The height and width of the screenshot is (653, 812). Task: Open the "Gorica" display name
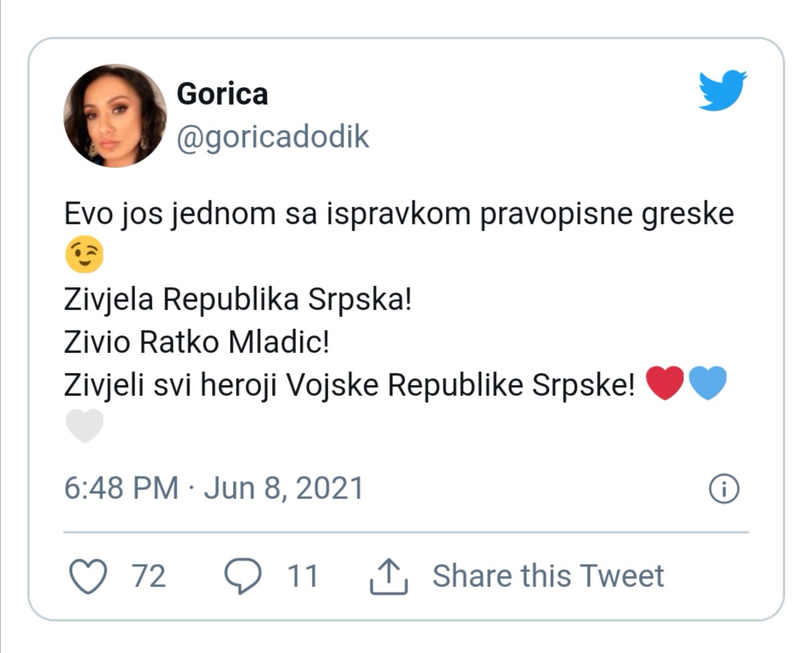click(222, 94)
